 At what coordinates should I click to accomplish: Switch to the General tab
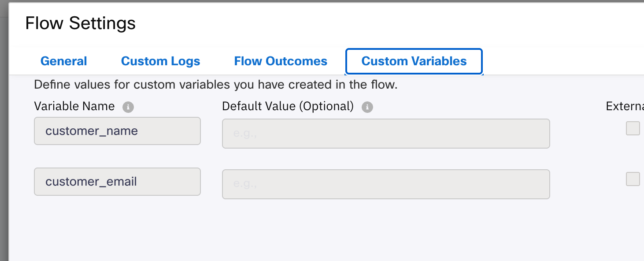[x=64, y=61]
